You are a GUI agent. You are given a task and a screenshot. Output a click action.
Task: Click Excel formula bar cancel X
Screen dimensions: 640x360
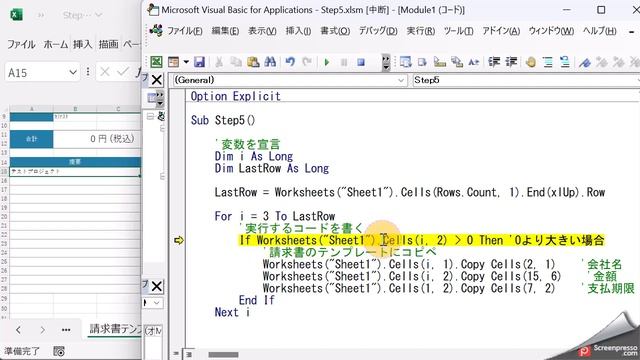click(x=104, y=72)
